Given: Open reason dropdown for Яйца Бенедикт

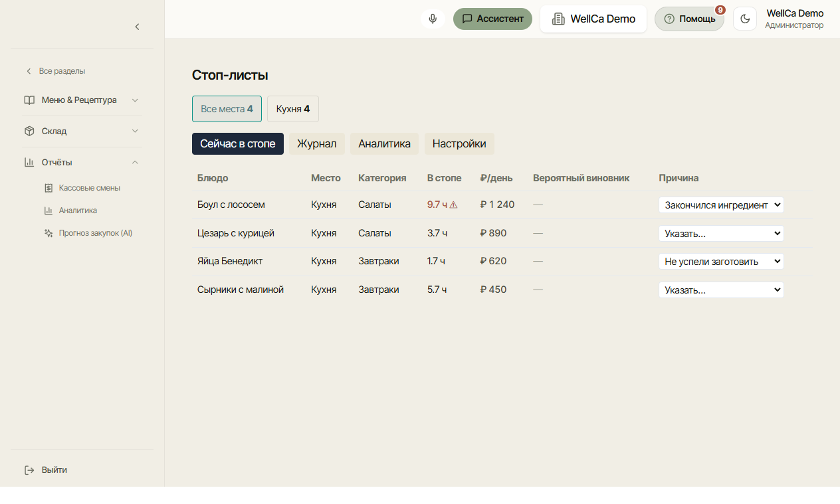Looking at the screenshot, I should (x=721, y=262).
